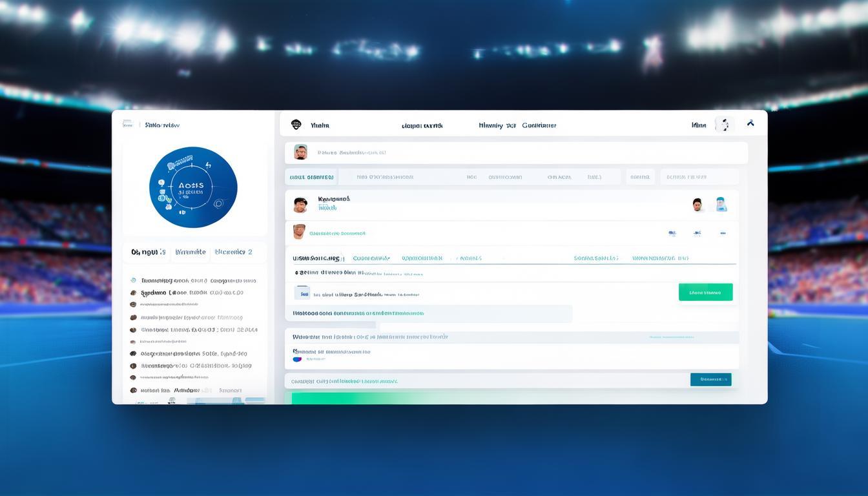Click the dark teal button at bottom right
868x496 pixels.
(710, 379)
